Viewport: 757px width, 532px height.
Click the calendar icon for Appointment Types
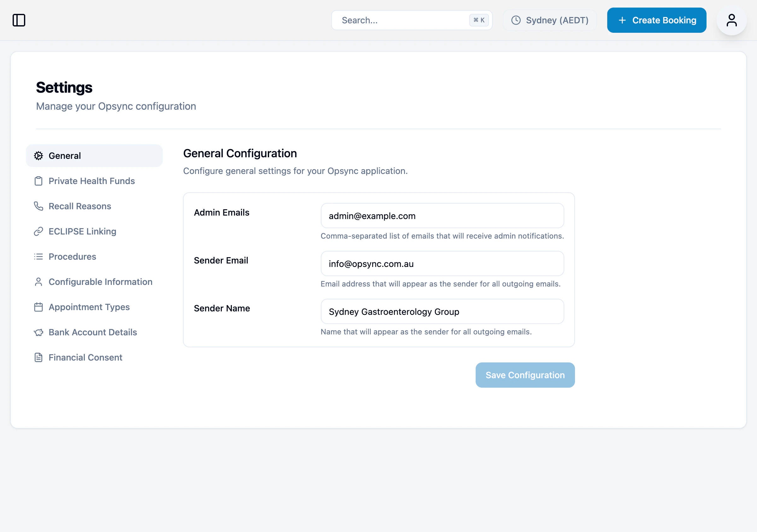[38, 307]
